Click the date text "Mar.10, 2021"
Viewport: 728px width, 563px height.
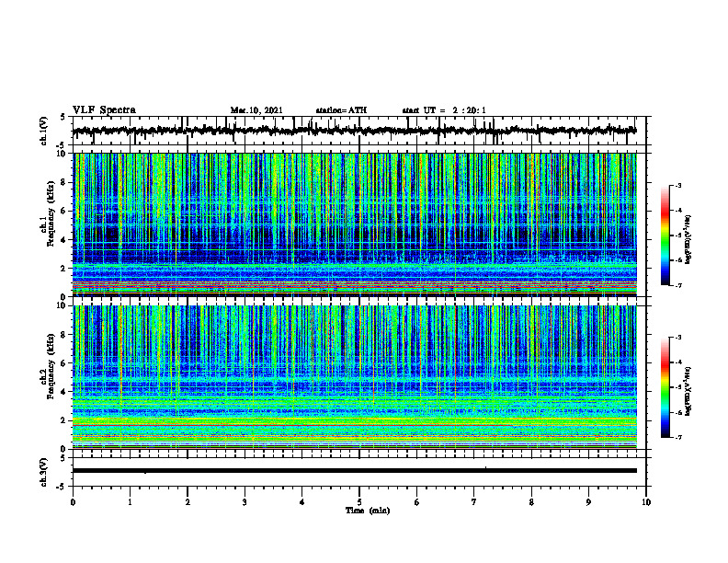[256, 110]
